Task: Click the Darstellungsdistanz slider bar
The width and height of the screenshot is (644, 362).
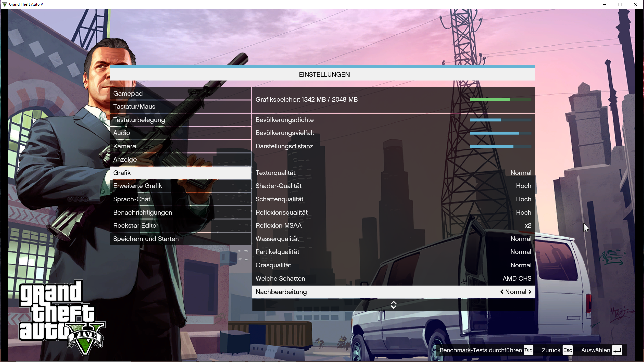Action: [x=500, y=146]
